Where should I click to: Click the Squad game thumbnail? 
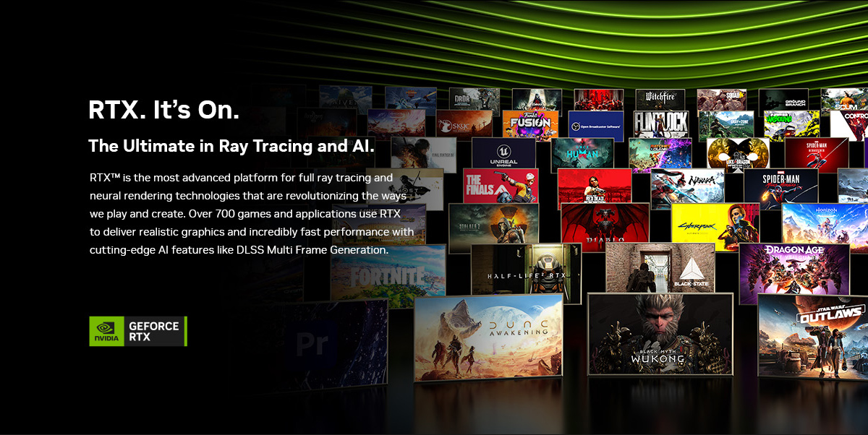[722, 99]
